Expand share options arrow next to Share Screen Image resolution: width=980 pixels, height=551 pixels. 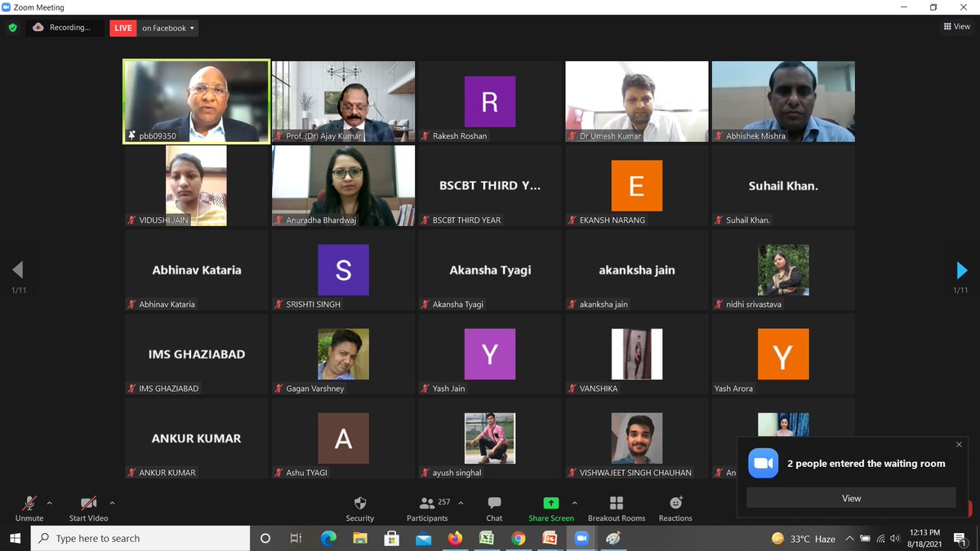tap(574, 503)
